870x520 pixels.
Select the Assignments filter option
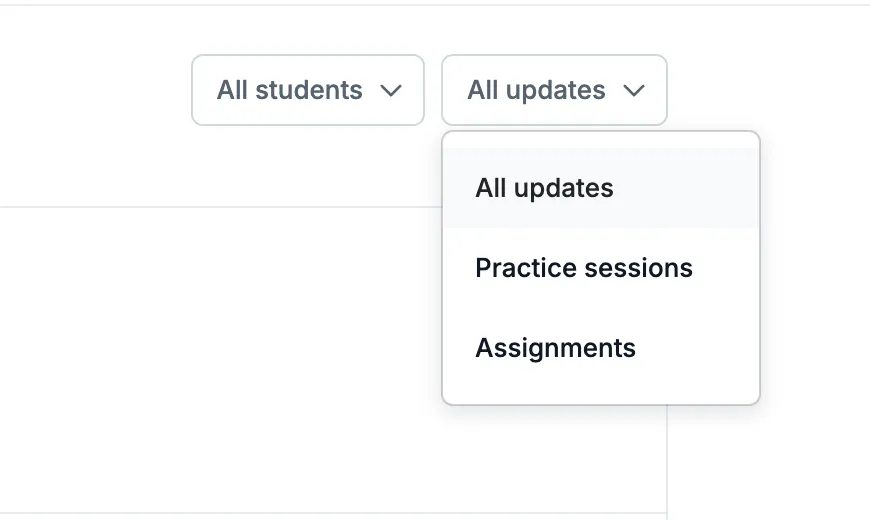click(x=601, y=348)
